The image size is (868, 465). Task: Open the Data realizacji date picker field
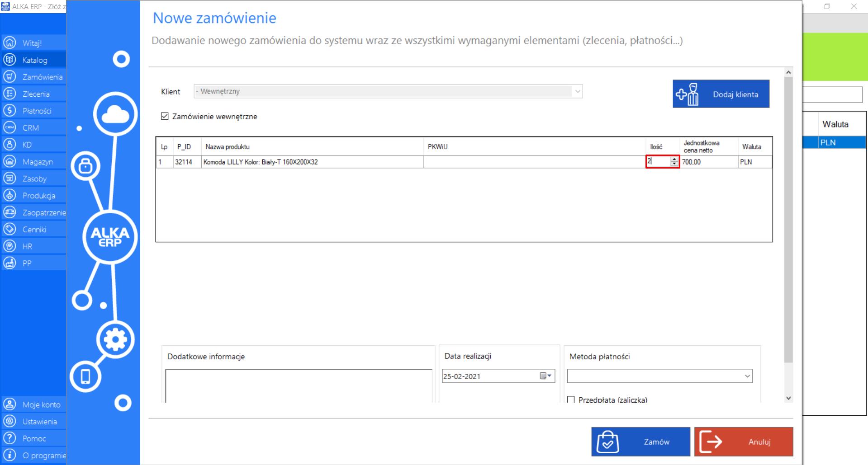498,376
